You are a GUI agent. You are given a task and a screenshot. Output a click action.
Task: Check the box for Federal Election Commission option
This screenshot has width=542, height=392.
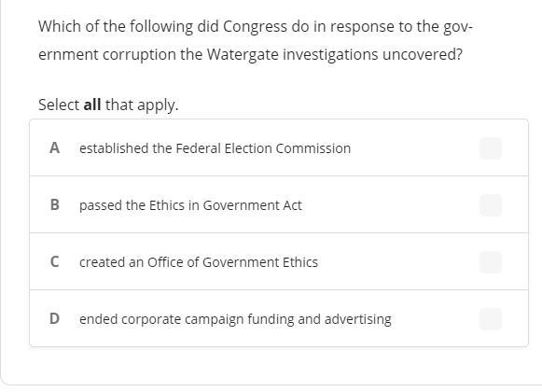[491, 148]
